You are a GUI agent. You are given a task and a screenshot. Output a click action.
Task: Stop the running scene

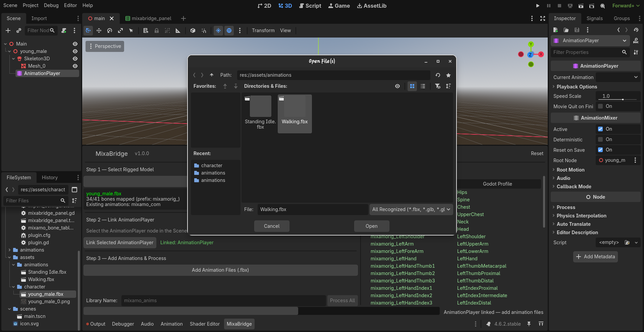[559, 6]
